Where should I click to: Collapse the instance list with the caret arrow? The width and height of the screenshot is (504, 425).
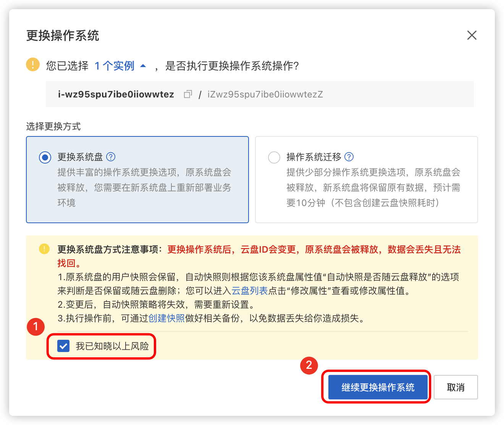click(x=143, y=66)
